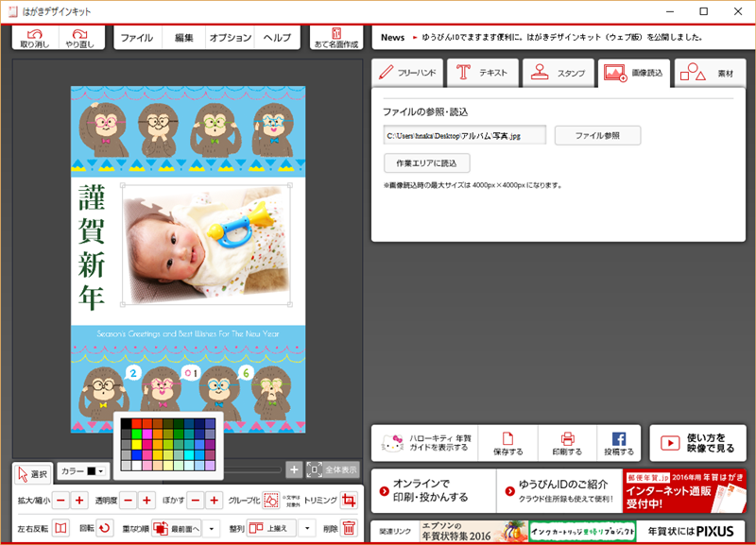Activate the 選択 selection tool
The width and height of the screenshot is (756, 545).
tap(33, 473)
